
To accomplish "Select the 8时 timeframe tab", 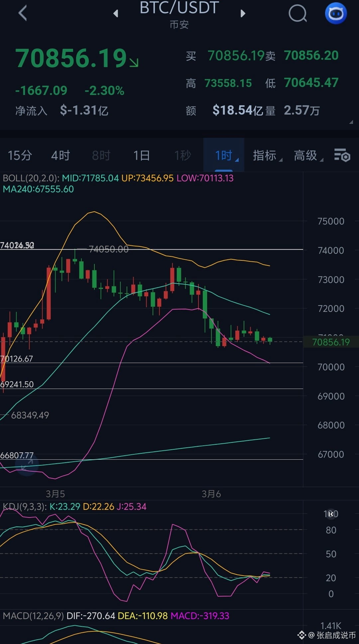I will coord(101,155).
